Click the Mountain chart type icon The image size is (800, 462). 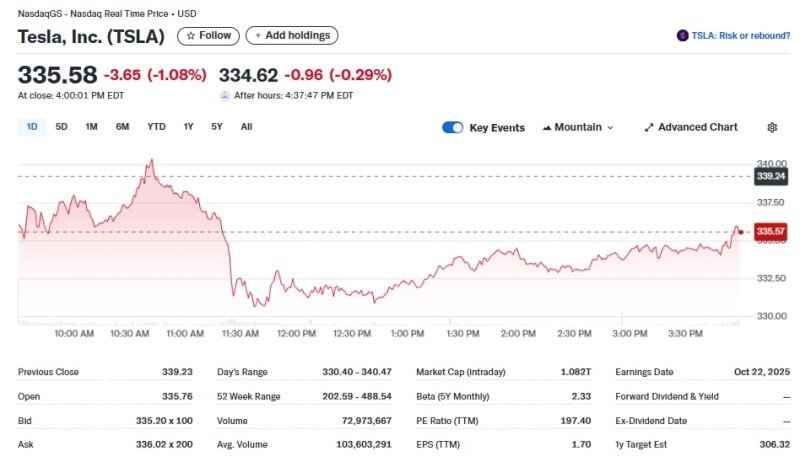tap(547, 128)
